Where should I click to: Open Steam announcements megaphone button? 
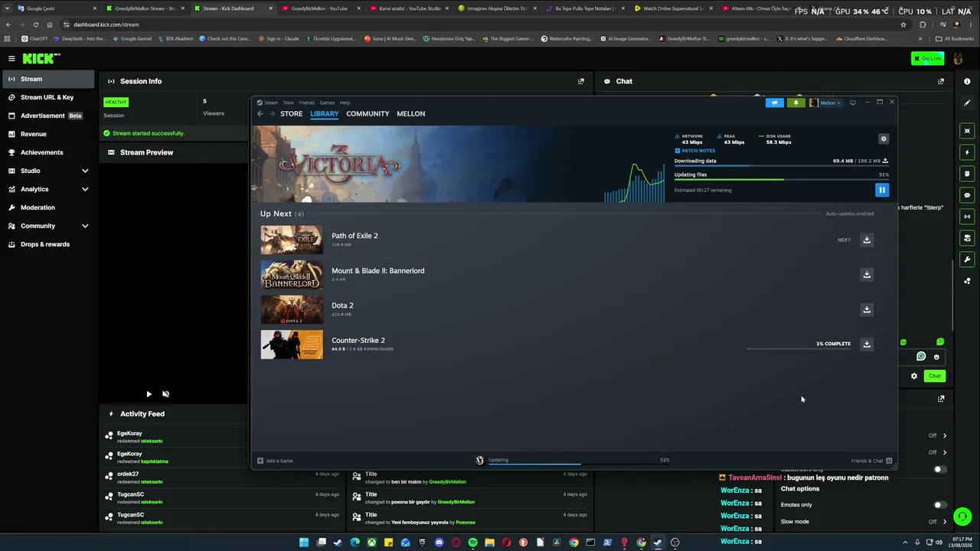775,103
